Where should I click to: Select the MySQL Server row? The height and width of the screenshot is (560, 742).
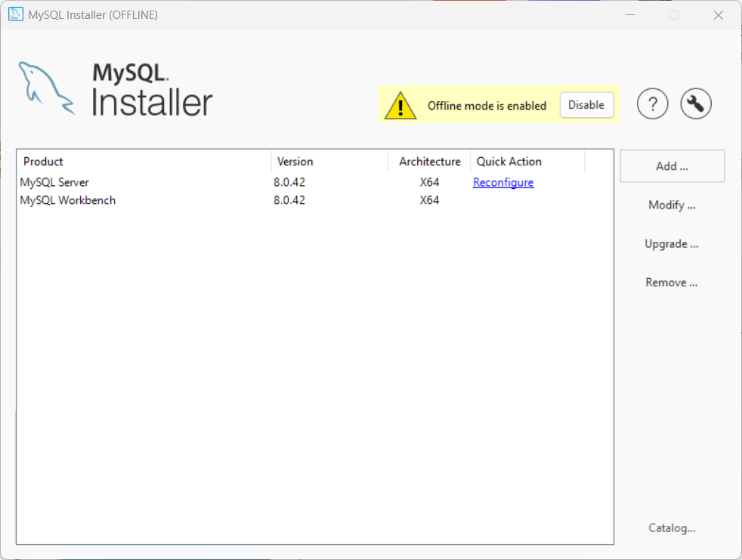pyautogui.click(x=314, y=182)
